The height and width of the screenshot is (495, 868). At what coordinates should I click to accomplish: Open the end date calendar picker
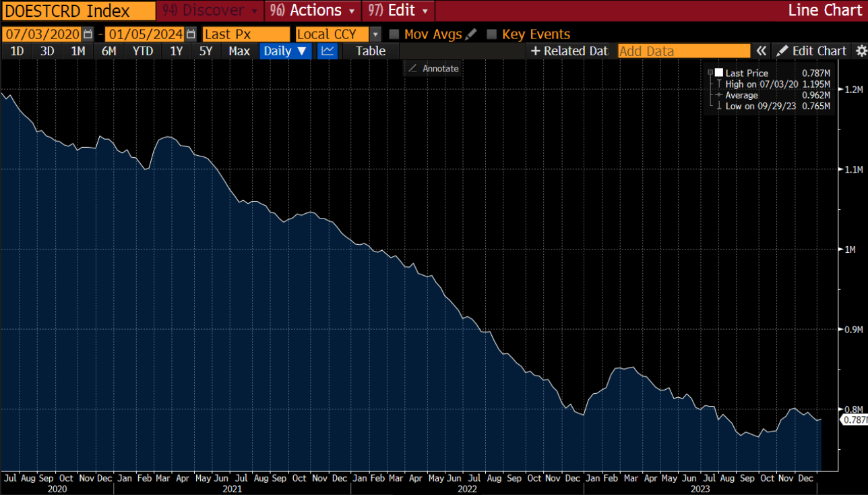(x=191, y=34)
